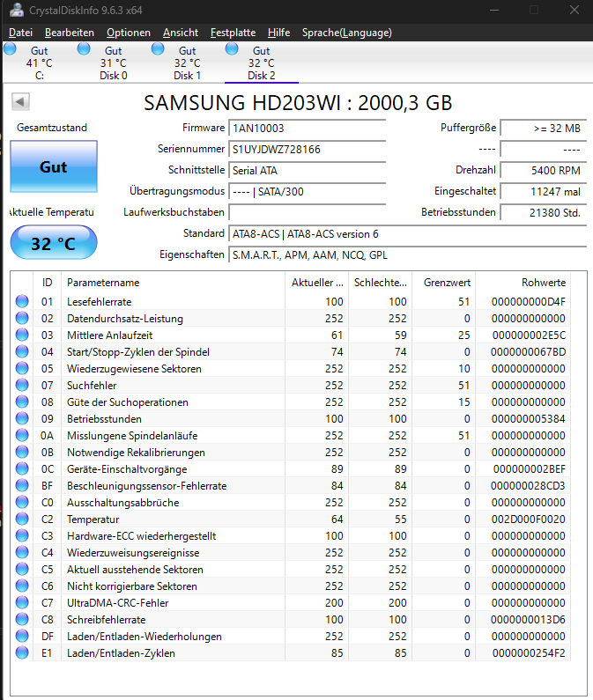Open the Bearbeiten menu

[x=70, y=33]
